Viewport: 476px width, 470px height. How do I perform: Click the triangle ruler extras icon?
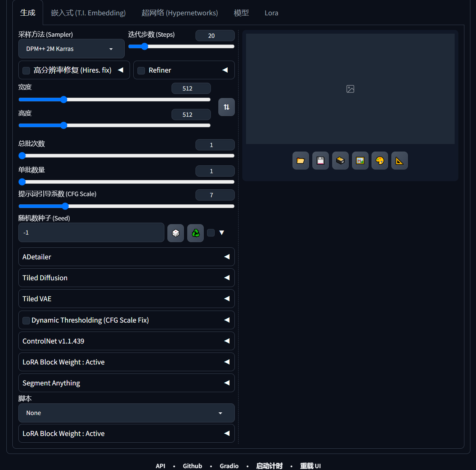(399, 161)
